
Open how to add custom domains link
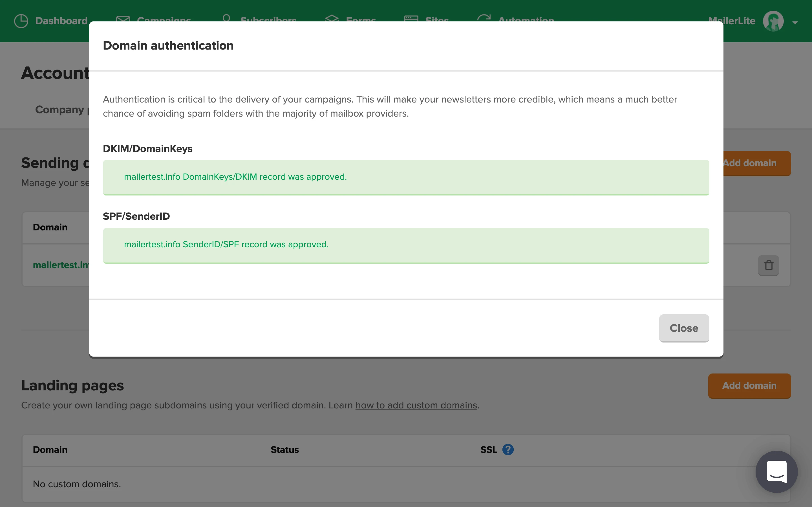pos(416,405)
